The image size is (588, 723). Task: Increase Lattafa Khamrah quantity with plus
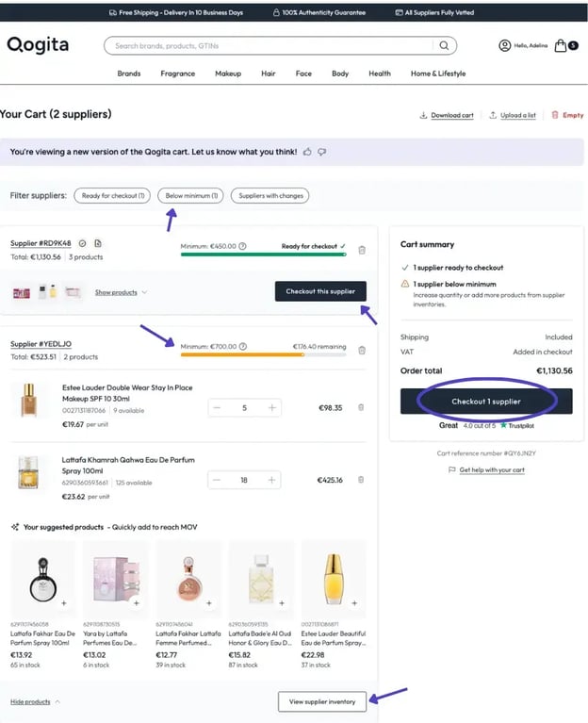[x=272, y=480]
